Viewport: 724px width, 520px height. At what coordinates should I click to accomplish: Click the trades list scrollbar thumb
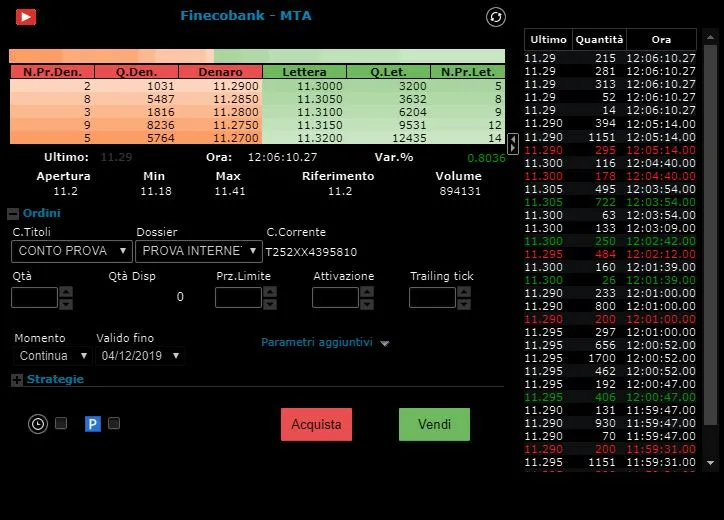(710, 235)
